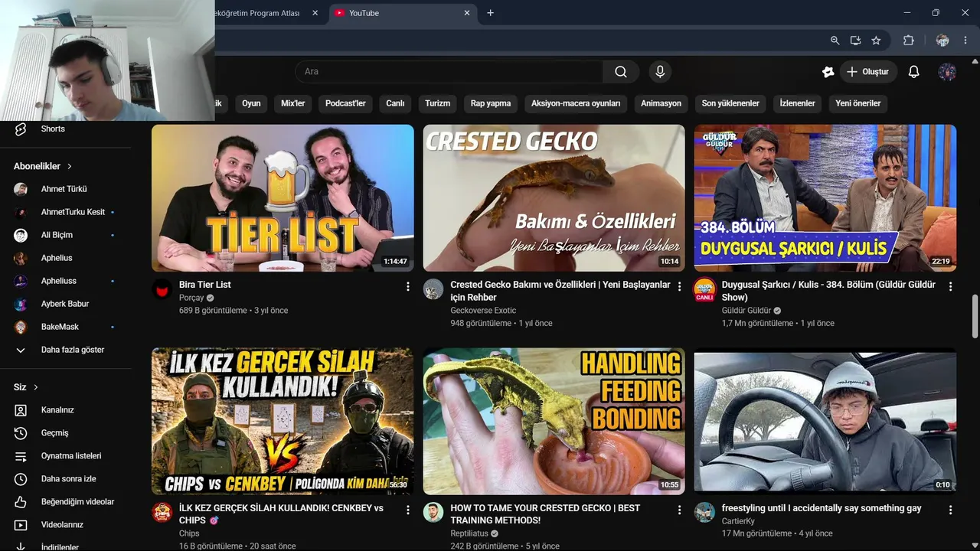Click the zoom magnifier icon in address bar

coord(835,41)
